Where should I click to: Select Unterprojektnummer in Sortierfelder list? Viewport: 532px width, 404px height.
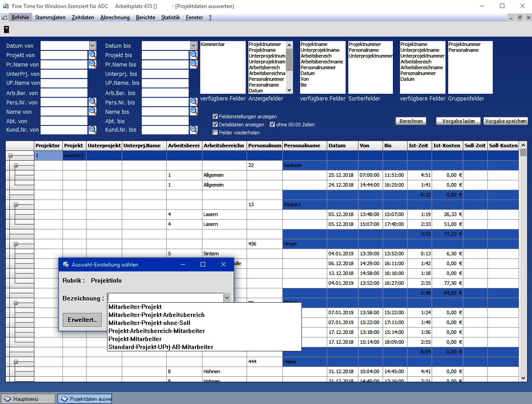371,56
